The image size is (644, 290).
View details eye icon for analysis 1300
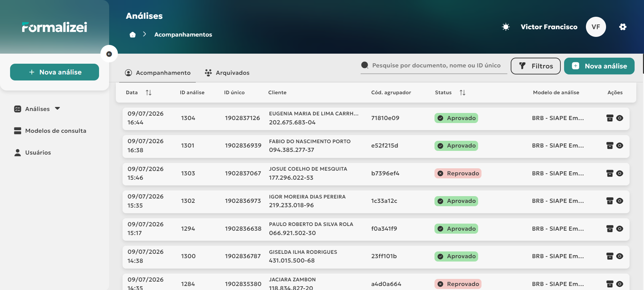tap(620, 256)
